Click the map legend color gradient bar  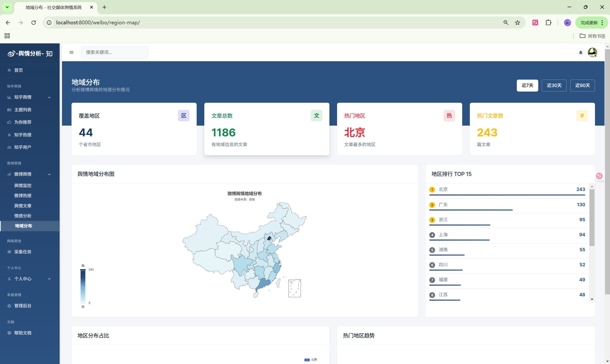pyautogui.click(x=83, y=286)
